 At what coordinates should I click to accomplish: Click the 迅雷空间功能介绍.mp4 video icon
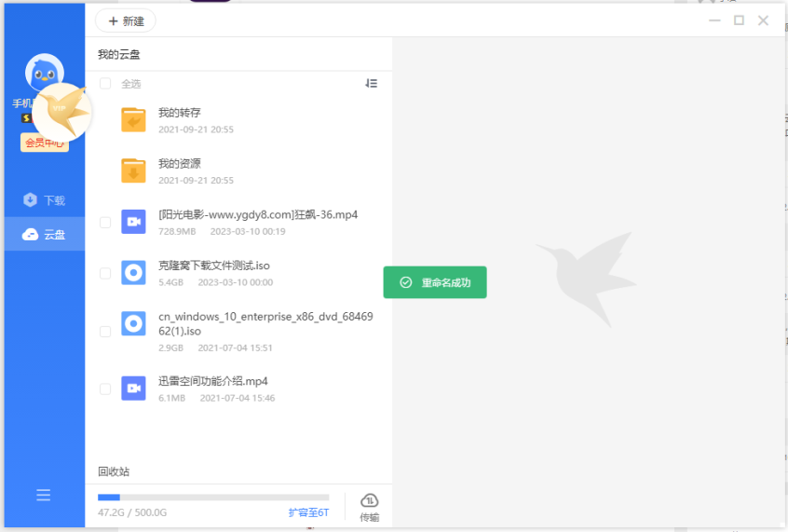133,389
